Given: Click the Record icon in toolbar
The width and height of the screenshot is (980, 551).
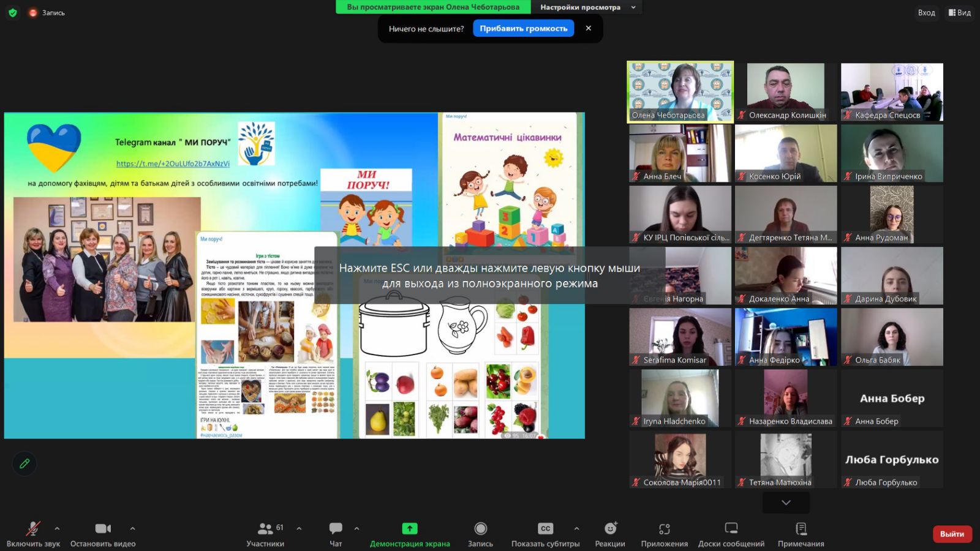Looking at the screenshot, I should (x=480, y=528).
